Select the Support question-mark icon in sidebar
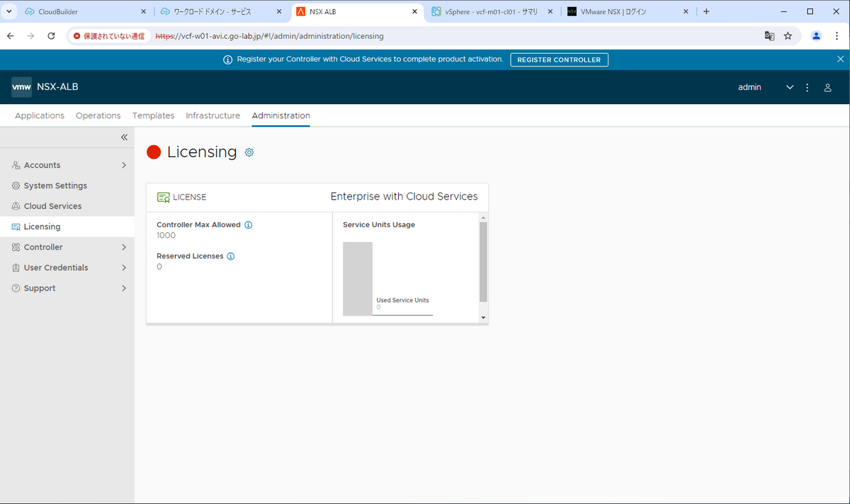Screen dimensions: 850x504 (x=16, y=288)
